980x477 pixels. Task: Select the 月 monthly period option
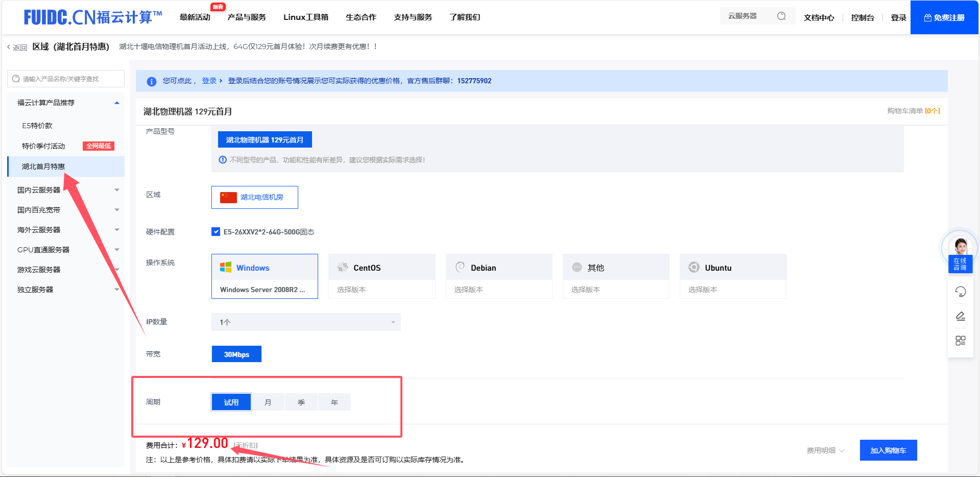[268, 402]
